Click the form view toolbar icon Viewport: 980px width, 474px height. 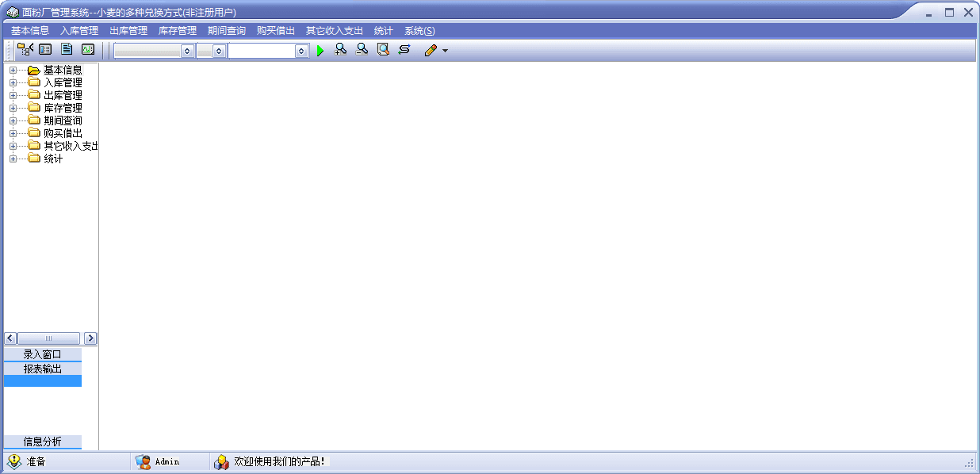45,50
